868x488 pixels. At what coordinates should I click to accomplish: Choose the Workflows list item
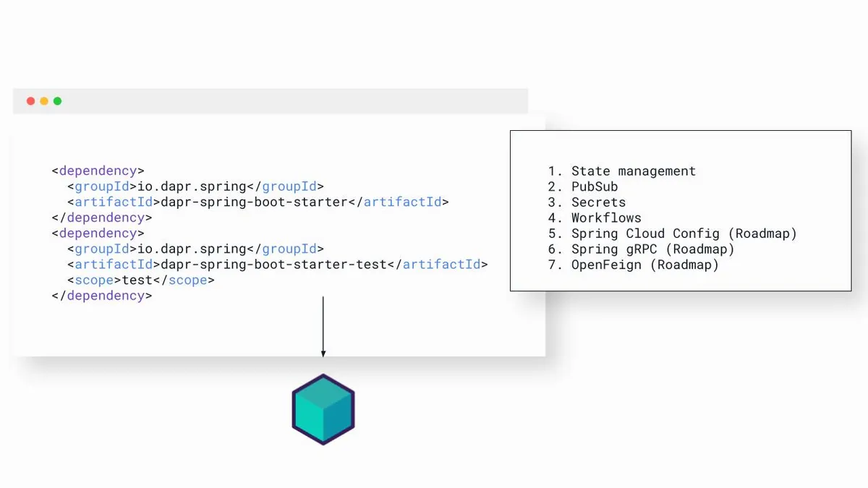(x=606, y=218)
